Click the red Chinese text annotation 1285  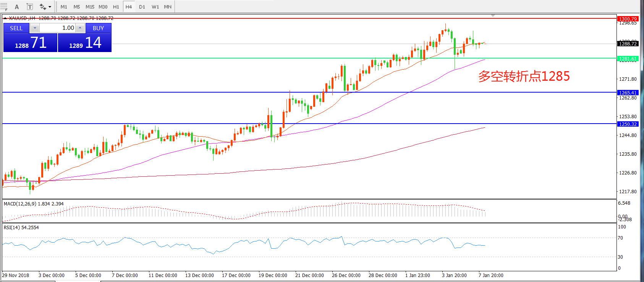click(524, 76)
